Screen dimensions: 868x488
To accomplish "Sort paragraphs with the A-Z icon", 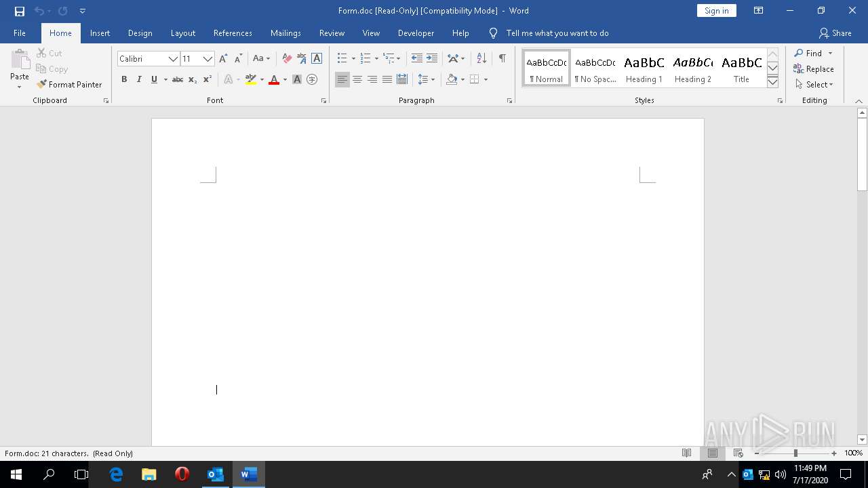I will [481, 58].
